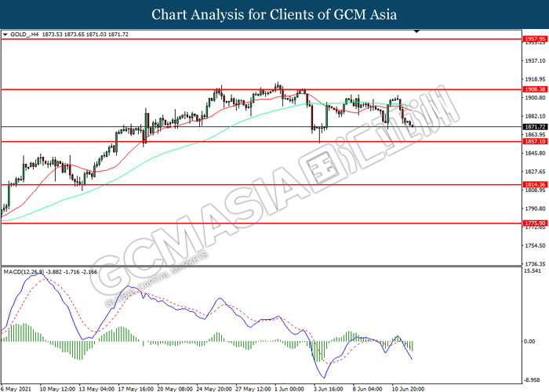Click the 1918.95 price scale value
This screenshot has height=392, width=549.
pos(535,79)
